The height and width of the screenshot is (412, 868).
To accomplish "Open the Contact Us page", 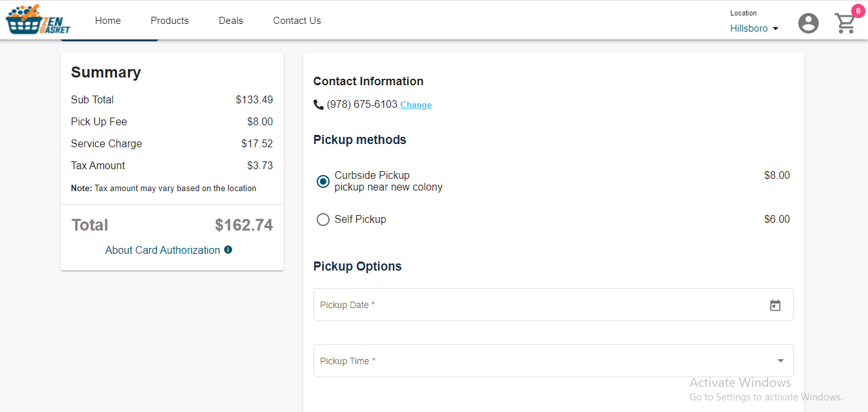I will click(297, 21).
